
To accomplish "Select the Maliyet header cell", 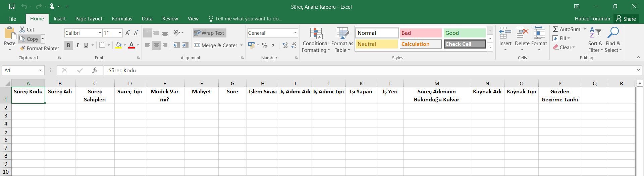I will point(201,95).
